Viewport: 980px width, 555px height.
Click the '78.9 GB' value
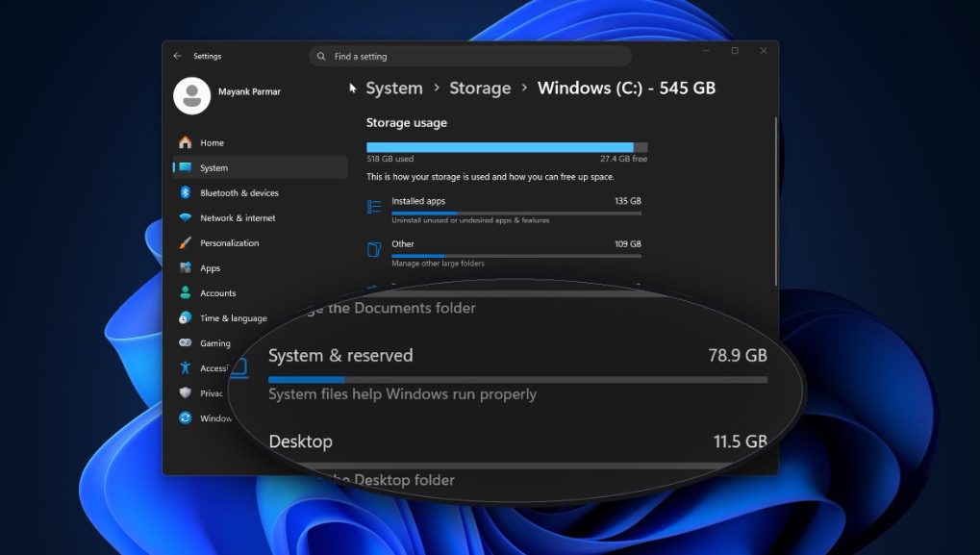(738, 355)
